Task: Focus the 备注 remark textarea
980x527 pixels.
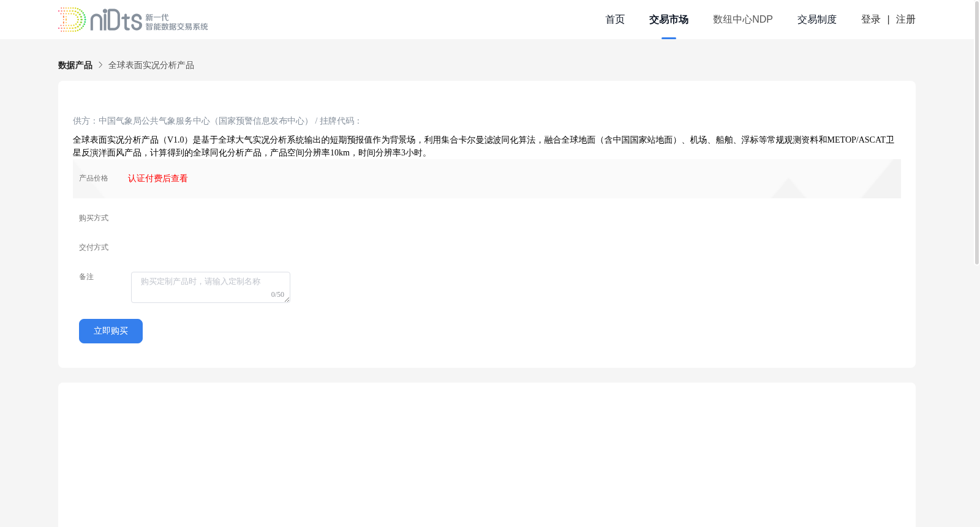Action: [x=211, y=288]
